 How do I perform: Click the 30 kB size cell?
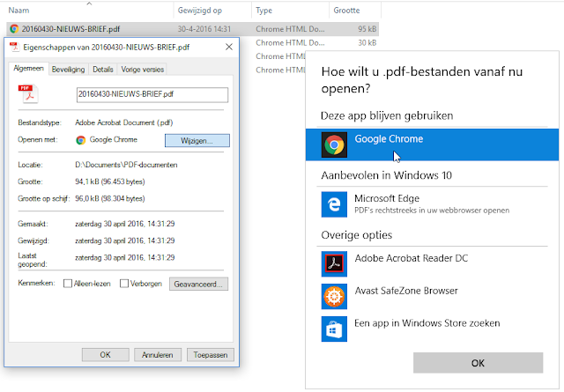tap(367, 43)
